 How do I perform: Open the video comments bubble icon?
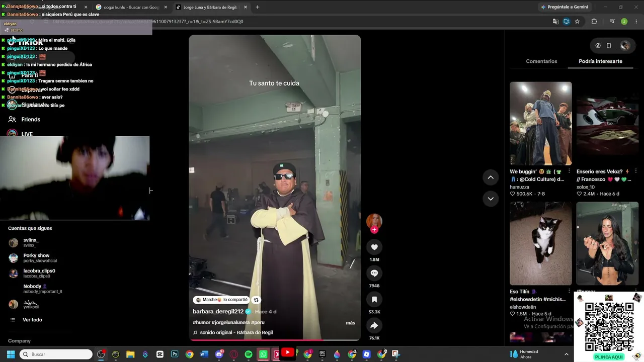coord(374,273)
